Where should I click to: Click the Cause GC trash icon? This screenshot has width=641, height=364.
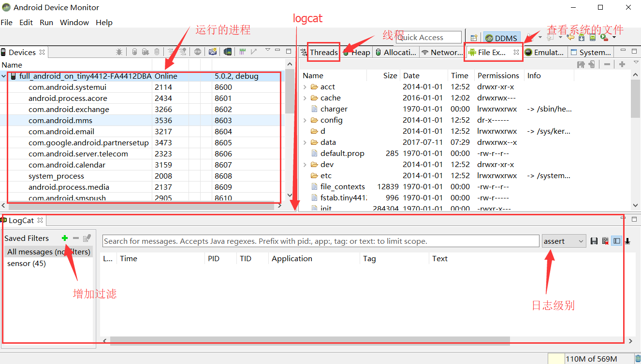pos(157,52)
